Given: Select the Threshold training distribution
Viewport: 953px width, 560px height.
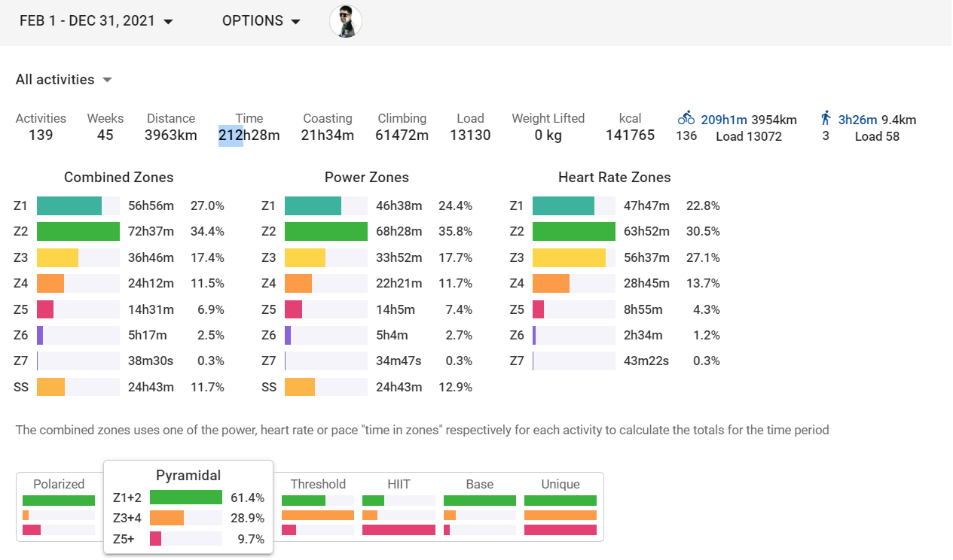Looking at the screenshot, I should click(x=318, y=507).
